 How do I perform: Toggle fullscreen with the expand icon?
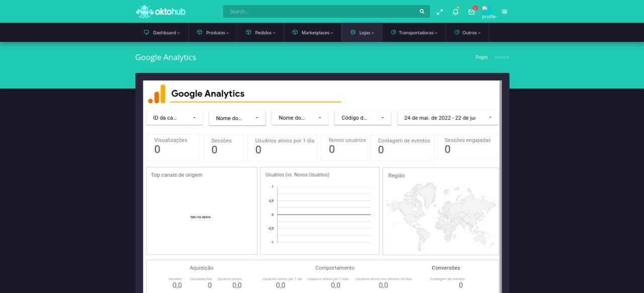440,12
